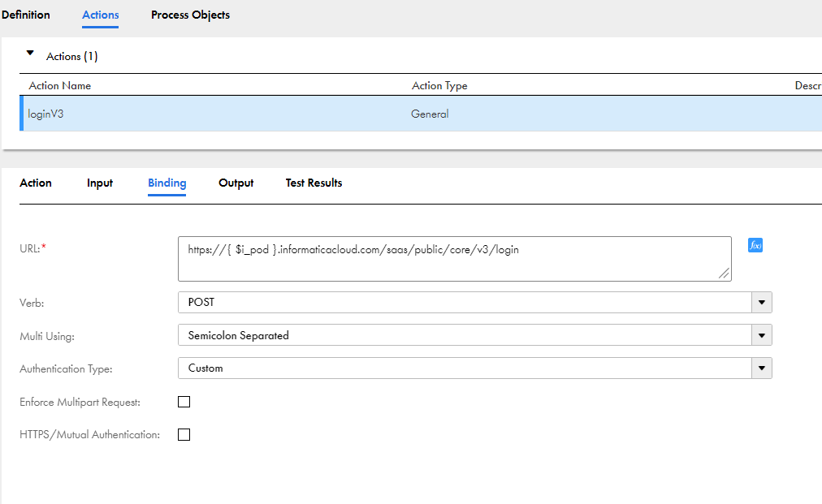
Task: Enable HTTPS/Mutual Authentication checkbox
Action: [184, 435]
